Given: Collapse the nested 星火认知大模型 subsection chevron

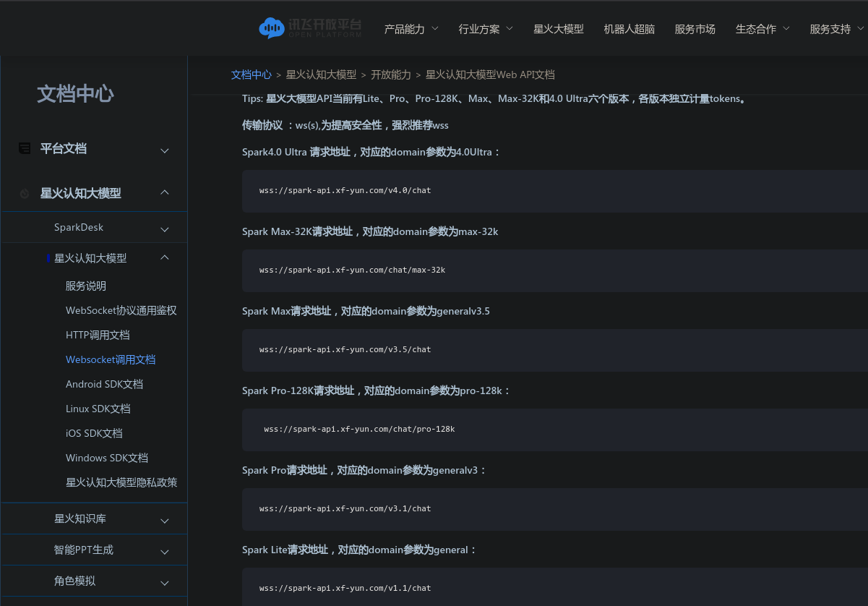Looking at the screenshot, I should pyautogui.click(x=165, y=257).
